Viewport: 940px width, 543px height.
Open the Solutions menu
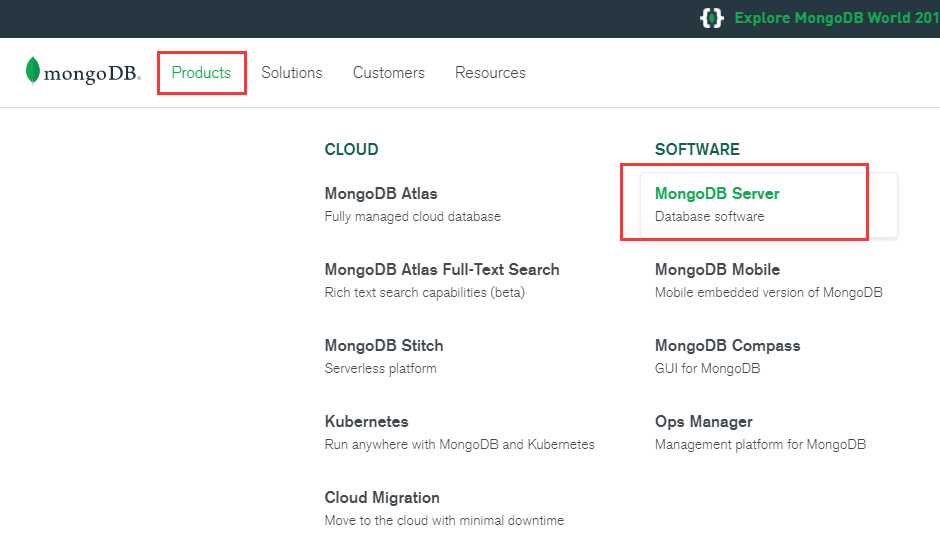click(291, 73)
